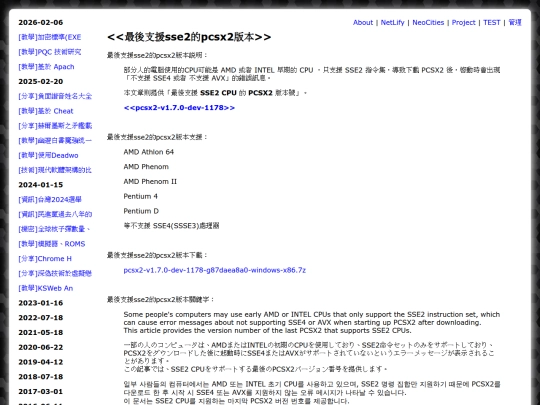Open the '[教學]PQC 技術研究' sidebar article
This screenshot has width=540, height=405.
tap(50, 52)
